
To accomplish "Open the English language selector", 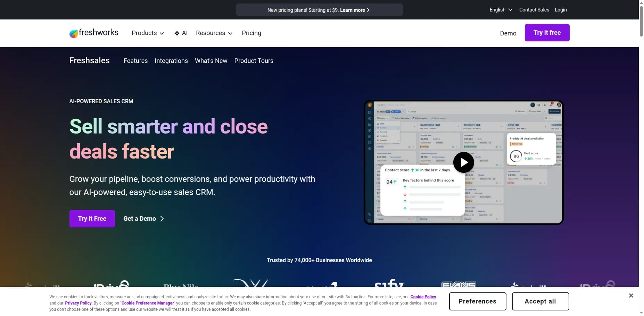I will (501, 10).
